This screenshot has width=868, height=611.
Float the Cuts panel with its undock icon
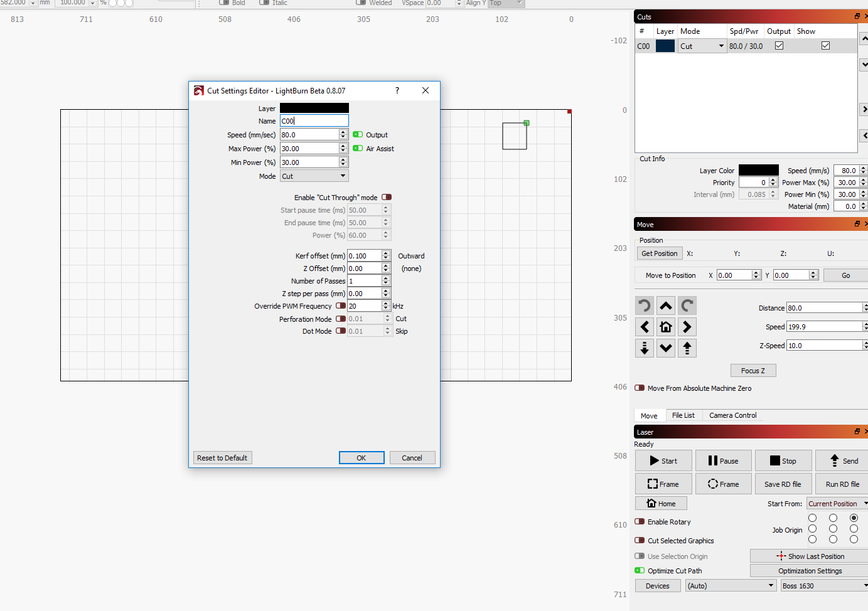(x=857, y=16)
